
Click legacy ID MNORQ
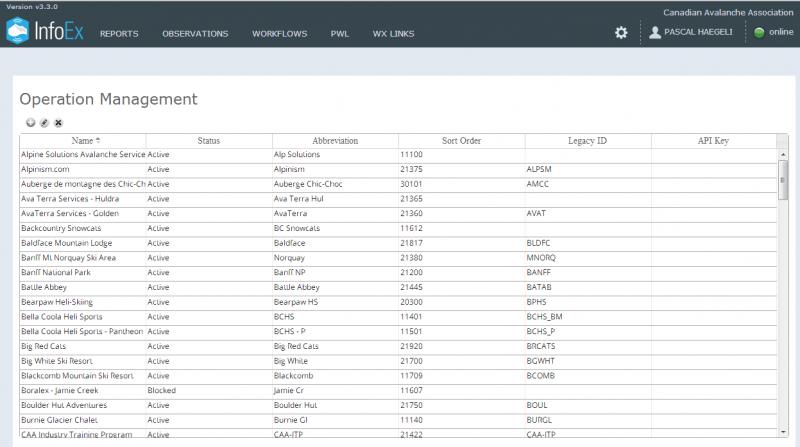(x=541, y=258)
